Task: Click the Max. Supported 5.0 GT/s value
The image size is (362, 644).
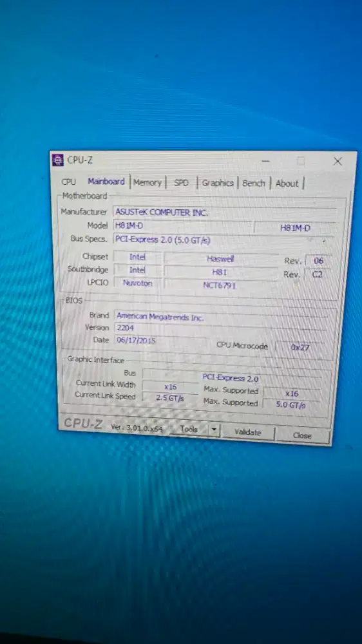Action: coord(291,405)
